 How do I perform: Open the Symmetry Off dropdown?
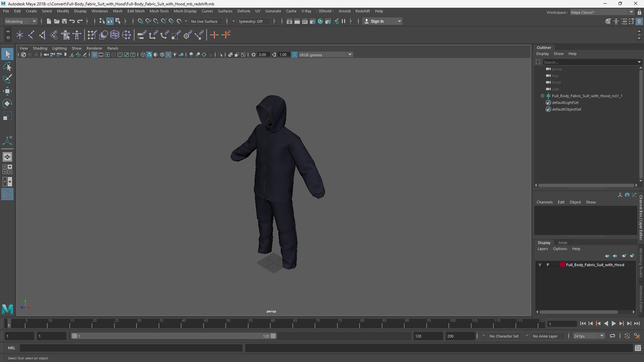pos(254,21)
